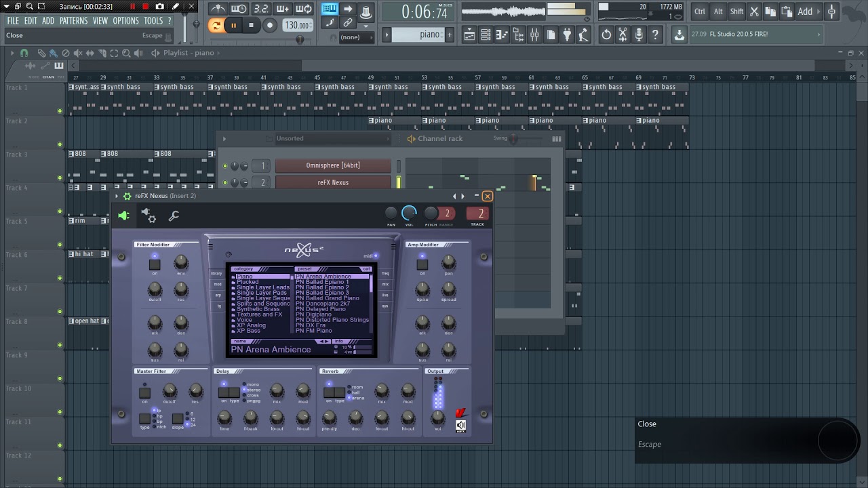The height and width of the screenshot is (488, 868).
Task: Toggle magnet snap icon in Playlist toolbar
Action: [x=24, y=53]
